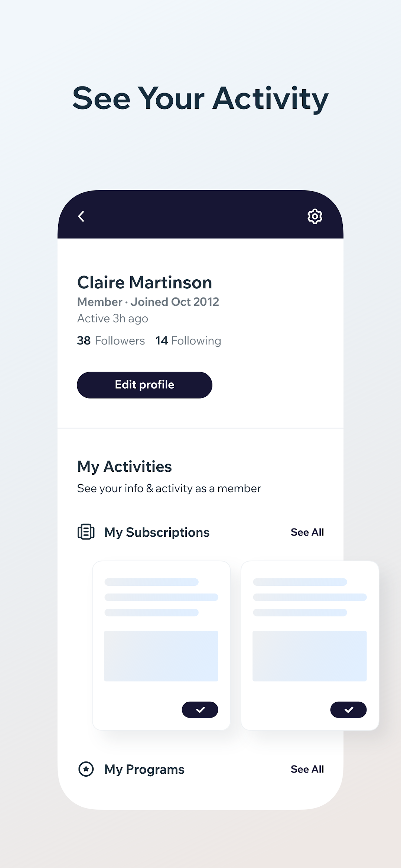The width and height of the screenshot is (401, 868).
Task: Toggle checkmark on first subscription card
Action: click(x=200, y=710)
